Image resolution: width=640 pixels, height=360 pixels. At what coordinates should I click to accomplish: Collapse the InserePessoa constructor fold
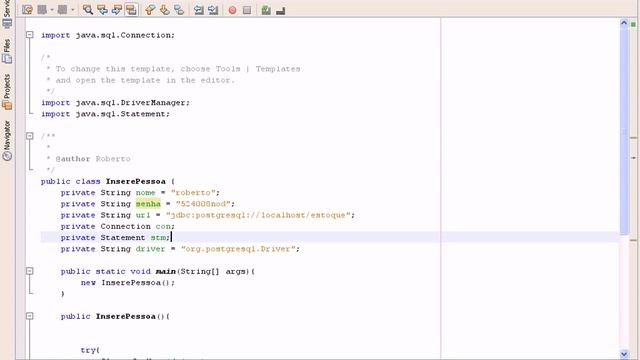[30, 316]
